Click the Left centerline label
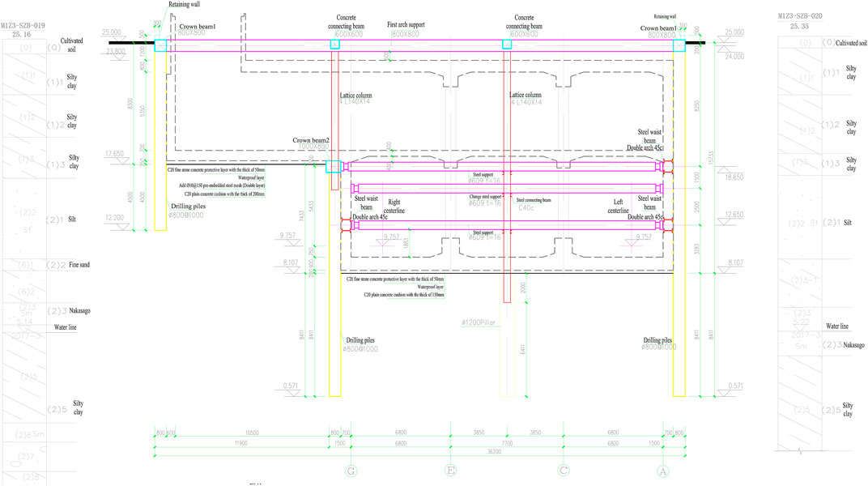The width and height of the screenshot is (868, 486). [x=619, y=207]
